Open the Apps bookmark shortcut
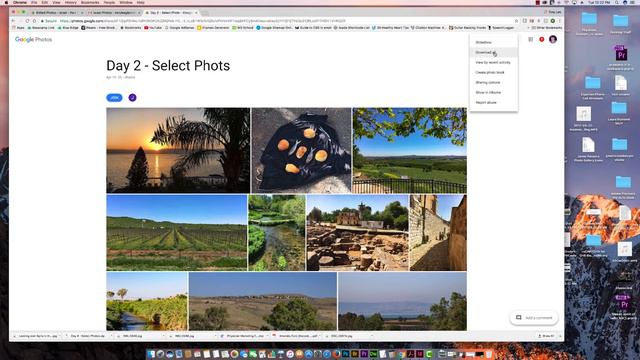The image size is (640, 360). point(18,28)
